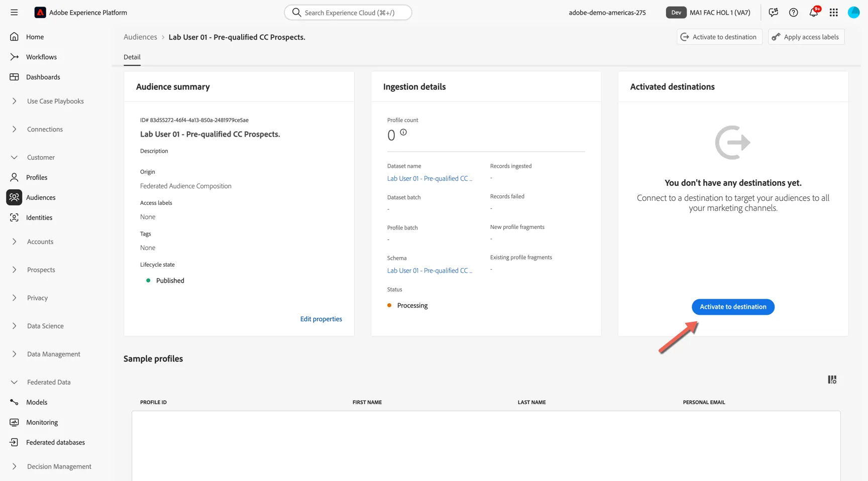Open the Dataset name Lab User 01 link
Viewport: 868px width, 481px height.
pos(429,178)
